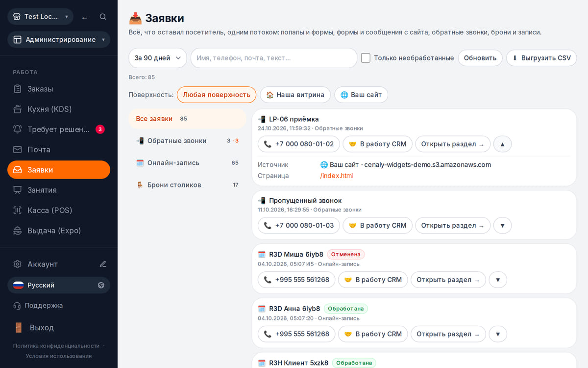This screenshot has height=368, width=588.
Task: Click the red badge with count 3
Action: click(x=100, y=130)
